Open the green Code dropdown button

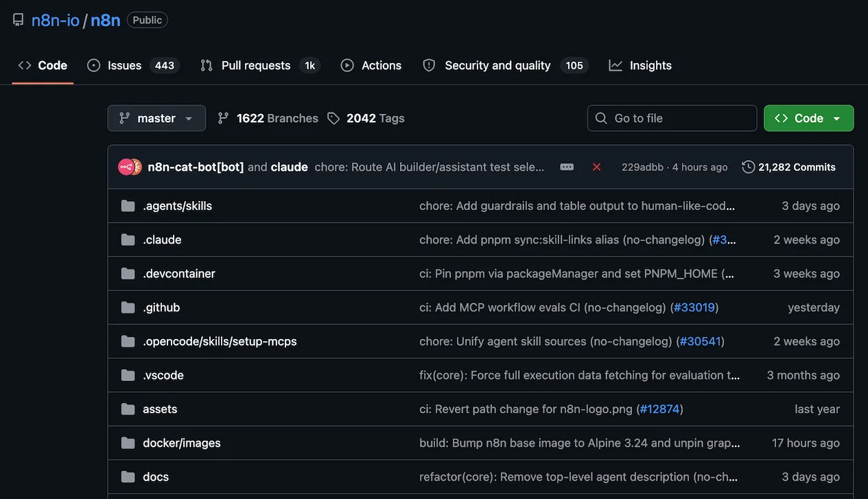pos(809,118)
